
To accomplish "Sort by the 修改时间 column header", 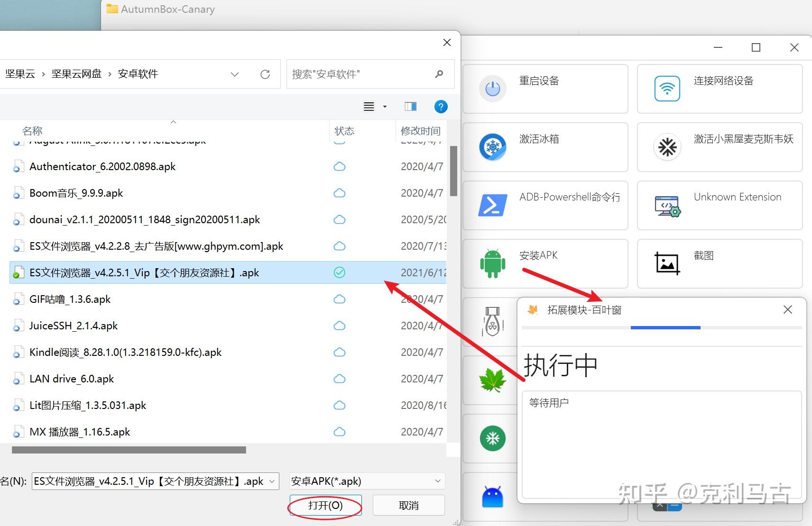I will (x=421, y=131).
